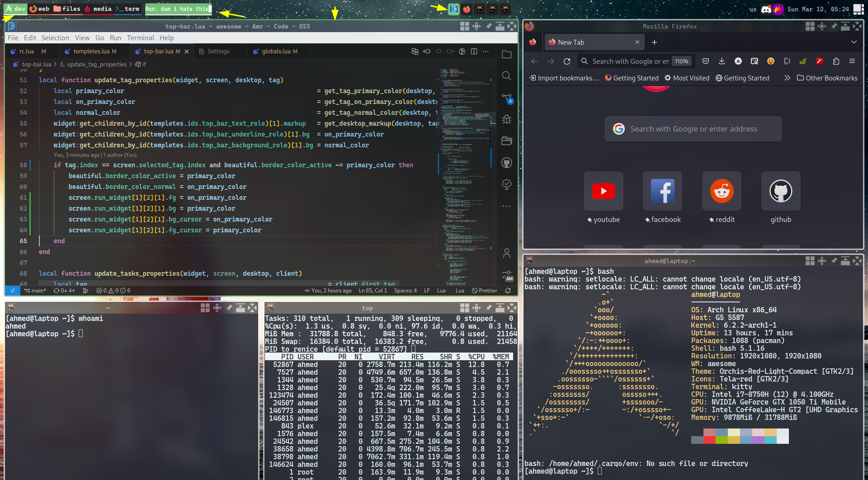
Task: Show additional views ellipsis in activity bar
Action: (507, 206)
